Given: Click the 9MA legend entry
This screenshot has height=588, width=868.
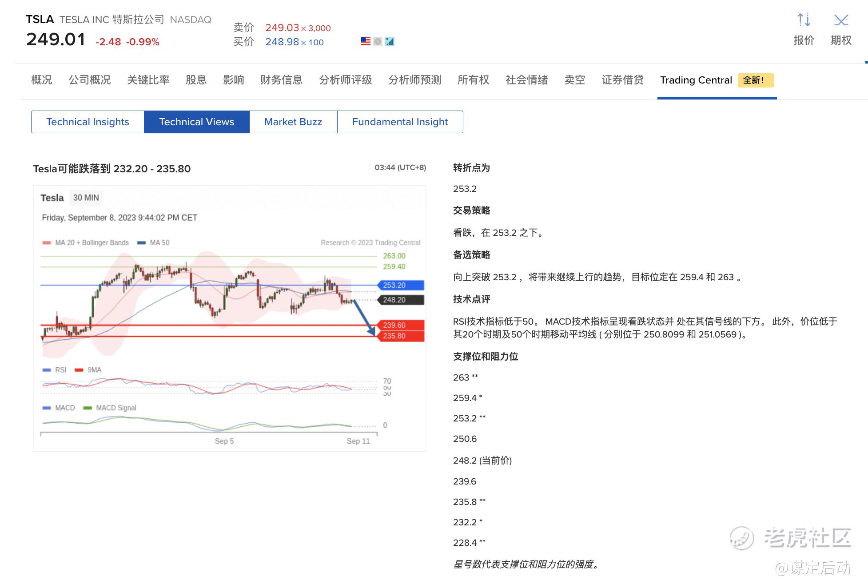Looking at the screenshot, I should tap(88, 370).
